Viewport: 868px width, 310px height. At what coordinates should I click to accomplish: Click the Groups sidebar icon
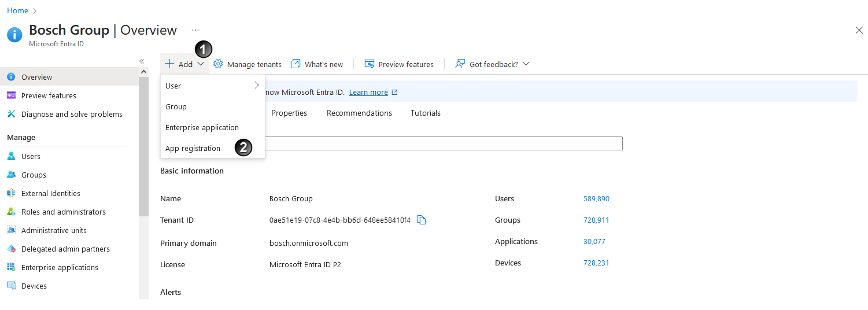tap(11, 175)
